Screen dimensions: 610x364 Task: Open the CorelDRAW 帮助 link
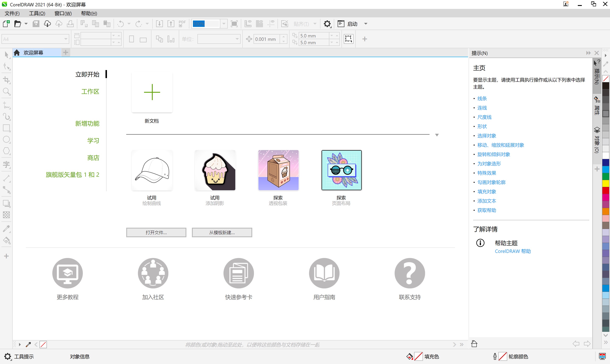coord(513,251)
